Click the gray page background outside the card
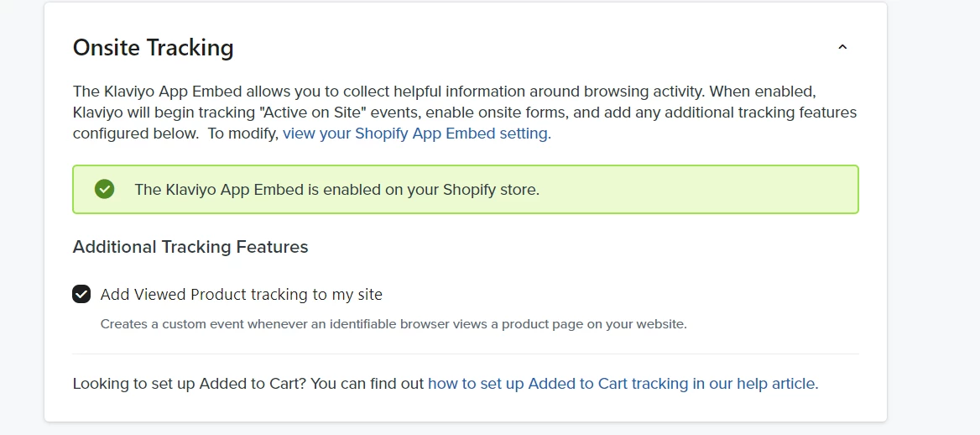The height and width of the screenshot is (435, 980). pyautogui.click(x=931, y=252)
